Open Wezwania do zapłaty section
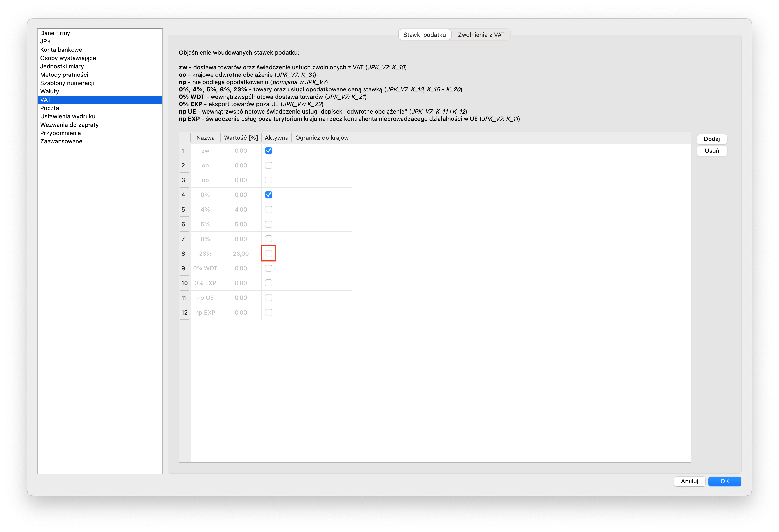Viewport: 779px width, 532px height. [x=100, y=125]
